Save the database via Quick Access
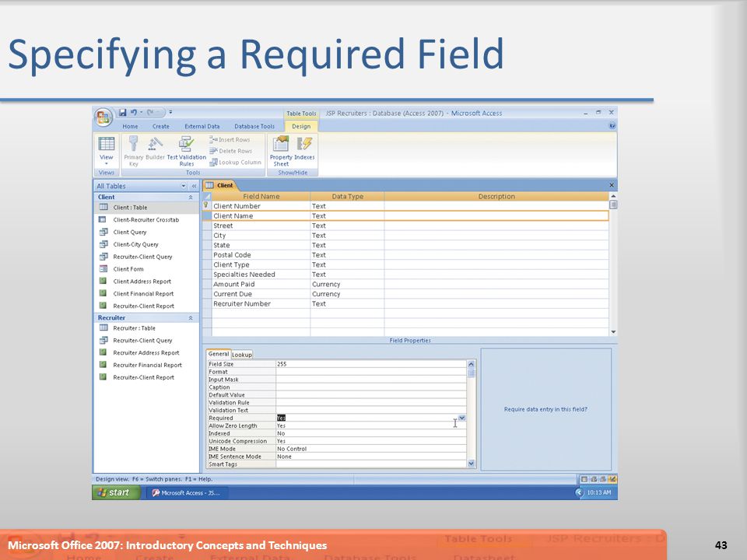The width and height of the screenshot is (747, 560). 122,112
